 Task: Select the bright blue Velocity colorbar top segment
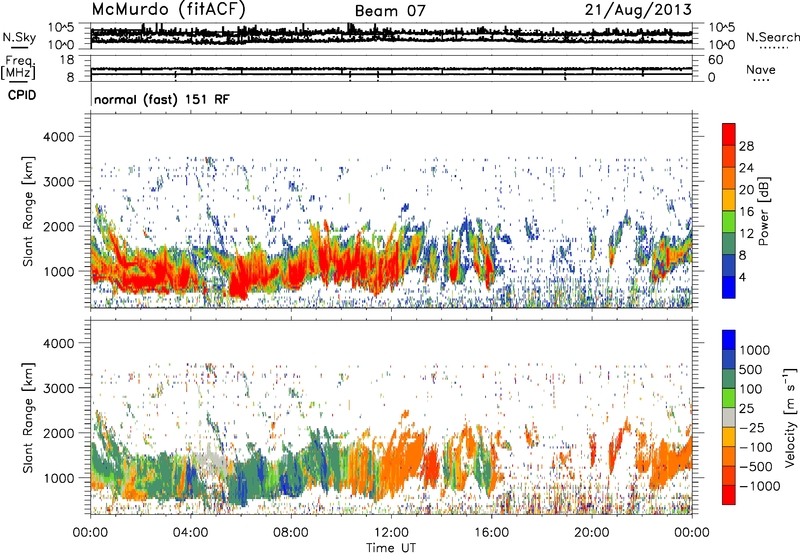coord(729,340)
